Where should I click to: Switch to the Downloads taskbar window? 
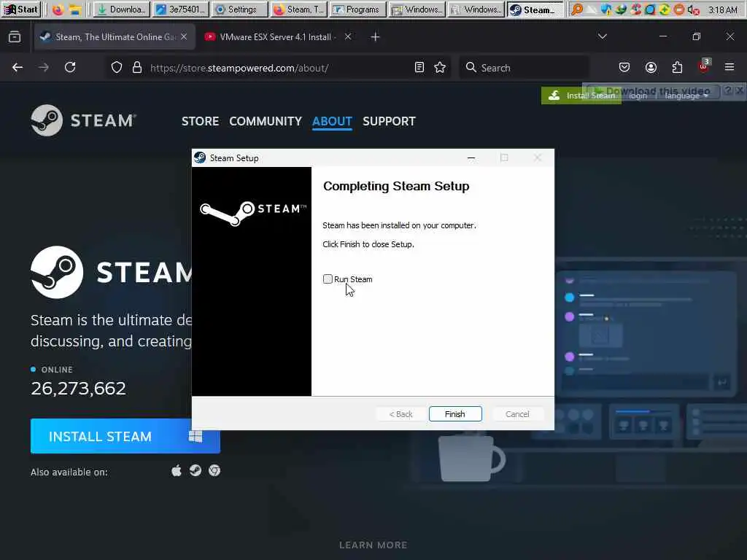(121, 9)
